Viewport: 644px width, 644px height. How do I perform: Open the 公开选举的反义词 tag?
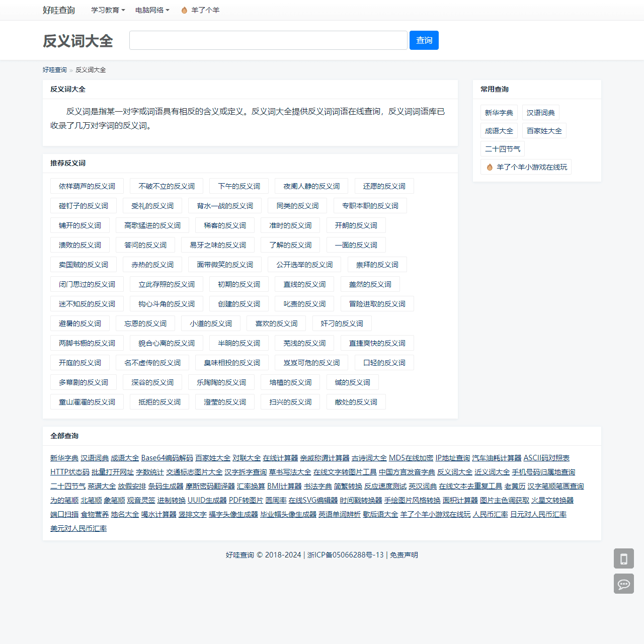pyautogui.click(x=304, y=265)
